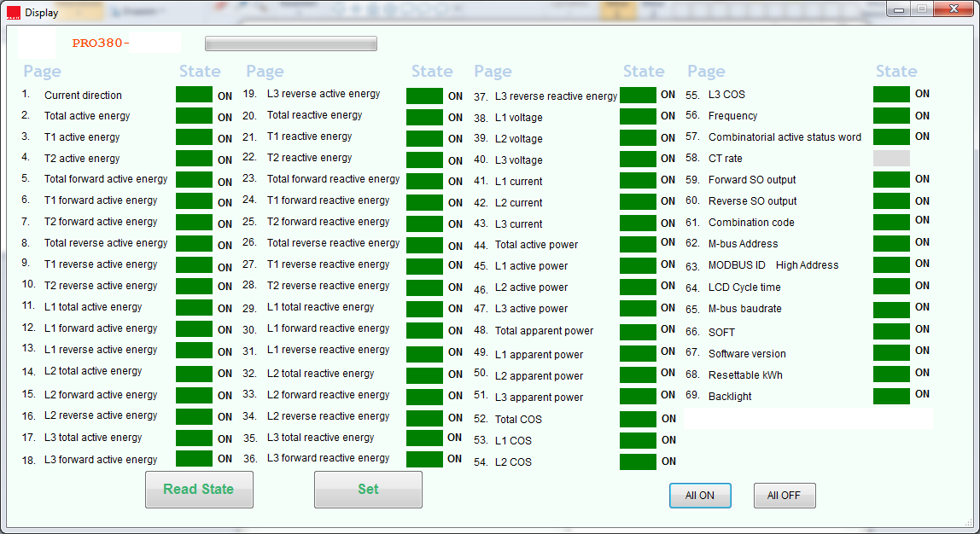Select the 'MODBUS ID' label
Viewport: 980px width, 534px height.
[x=737, y=264]
